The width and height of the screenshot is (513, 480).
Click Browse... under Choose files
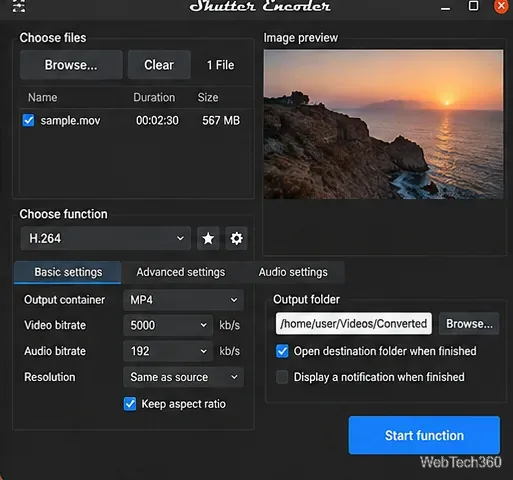(x=71, y=65)
